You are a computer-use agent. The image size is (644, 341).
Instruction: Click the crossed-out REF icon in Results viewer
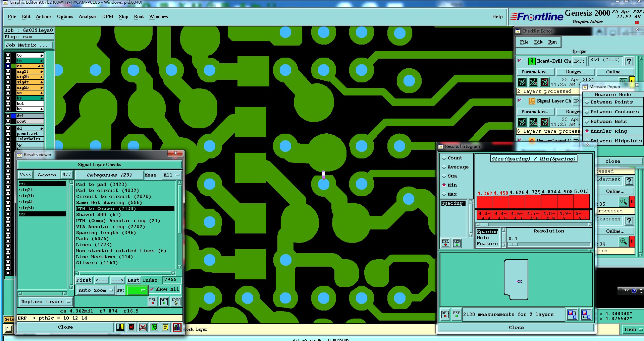[143, 327]
